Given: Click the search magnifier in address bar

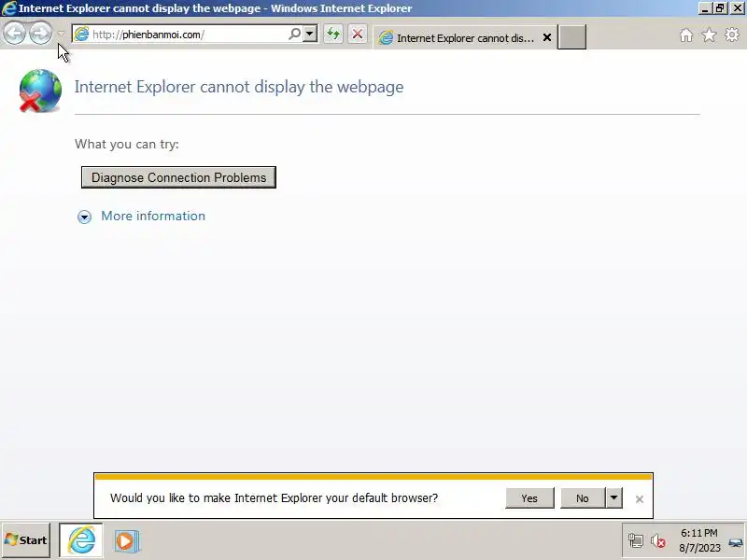Looking at the screenshot, I should click(295, 34).
